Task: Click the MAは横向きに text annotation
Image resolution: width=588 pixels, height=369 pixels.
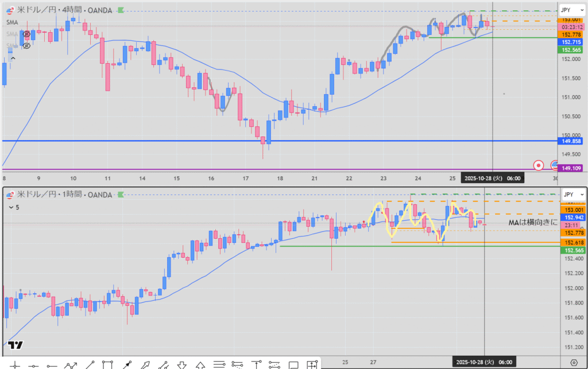Action: pyautogui.click(x=532, y=222)
